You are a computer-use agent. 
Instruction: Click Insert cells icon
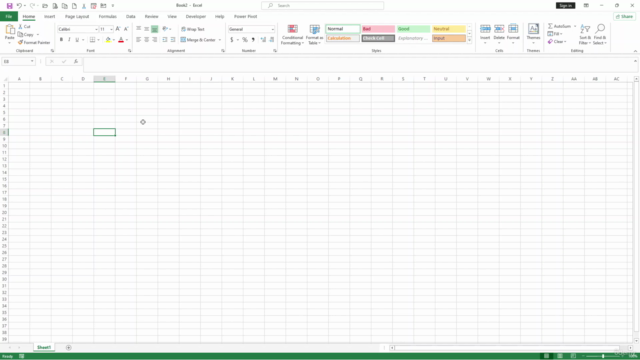(485, 29)
